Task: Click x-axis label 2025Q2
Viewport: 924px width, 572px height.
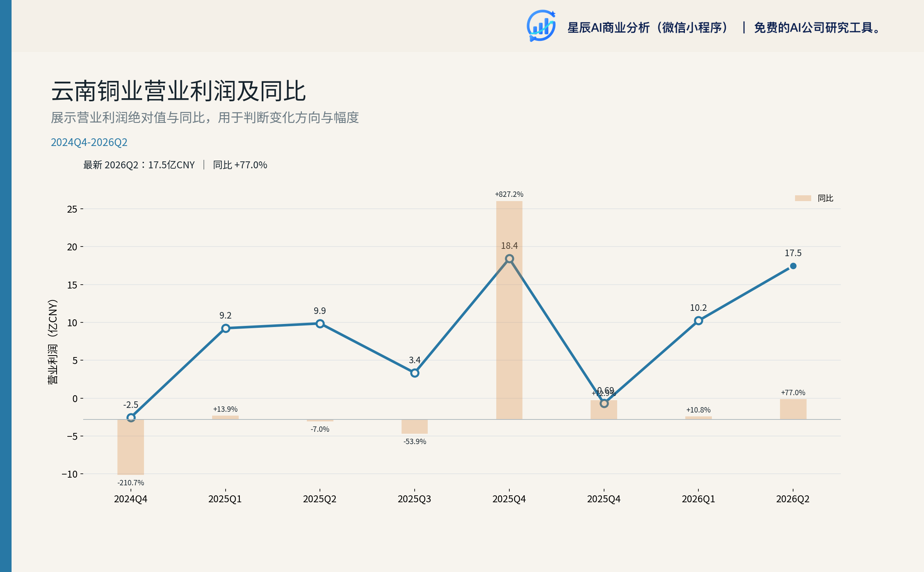Action: coord(320,499)
